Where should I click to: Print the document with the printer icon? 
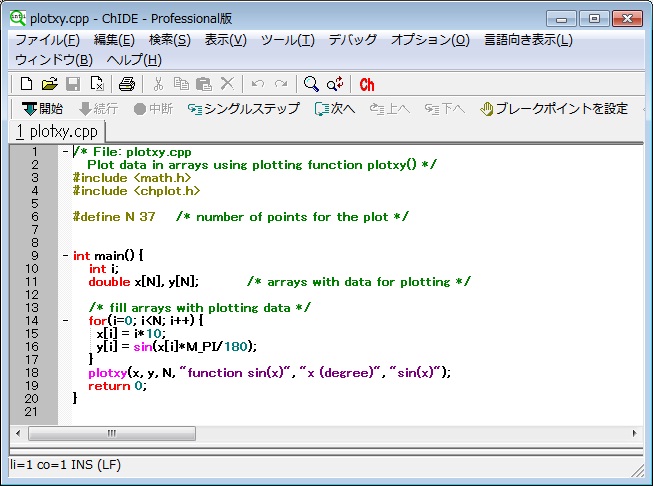coord(127,84)
